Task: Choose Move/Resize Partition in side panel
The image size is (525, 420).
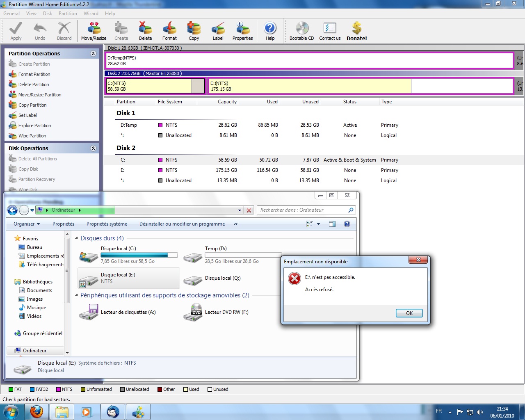Action: click(40, 95)
